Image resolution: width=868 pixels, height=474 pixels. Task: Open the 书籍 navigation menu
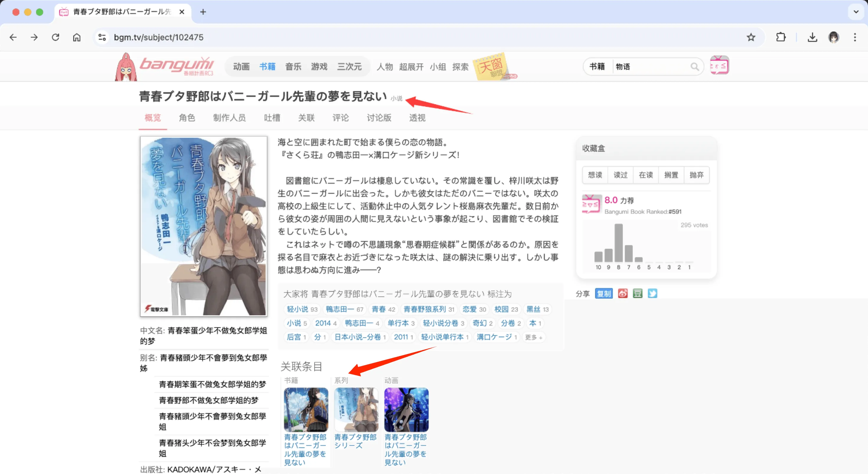click(267, 66)
